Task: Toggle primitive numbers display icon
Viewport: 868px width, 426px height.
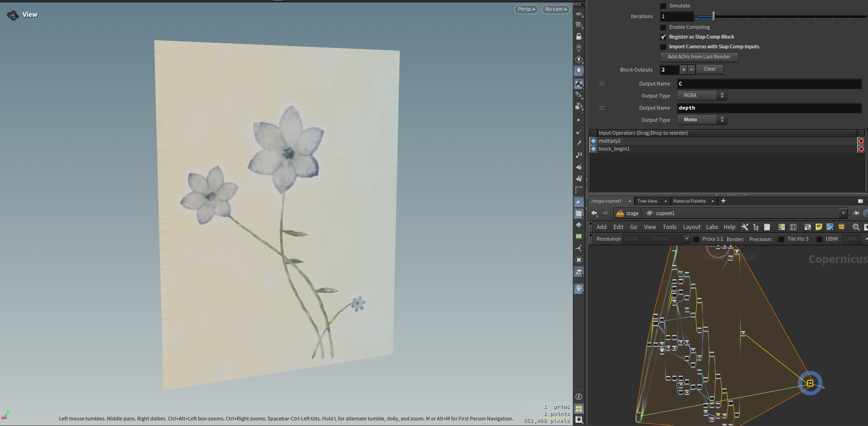Action: tap(579, 178)
